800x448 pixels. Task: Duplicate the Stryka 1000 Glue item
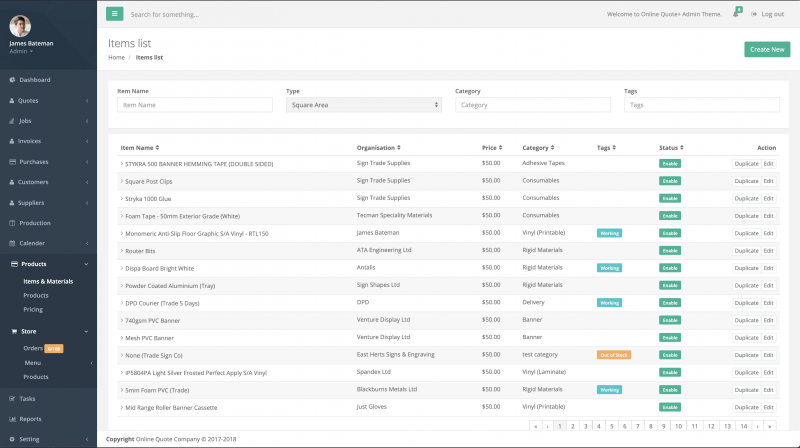pyautogui.click(x=746, y=198)
